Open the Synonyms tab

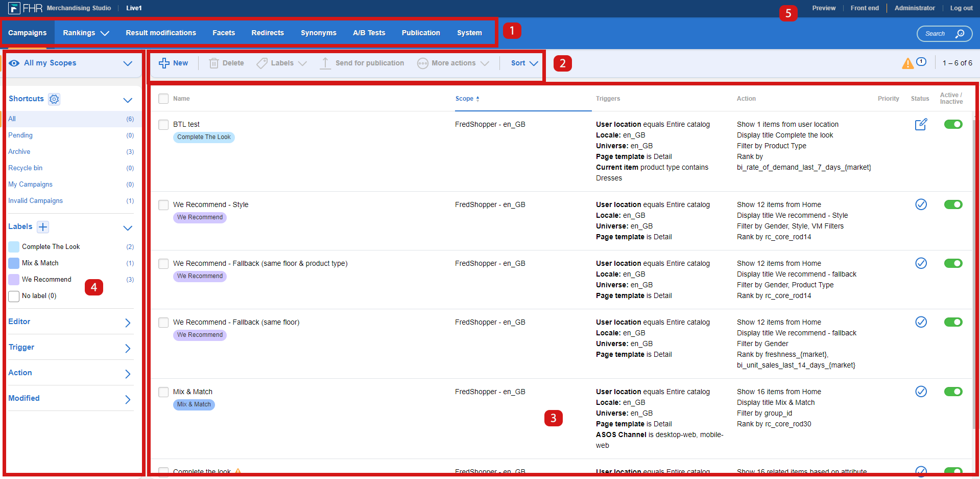click(319, 33)
